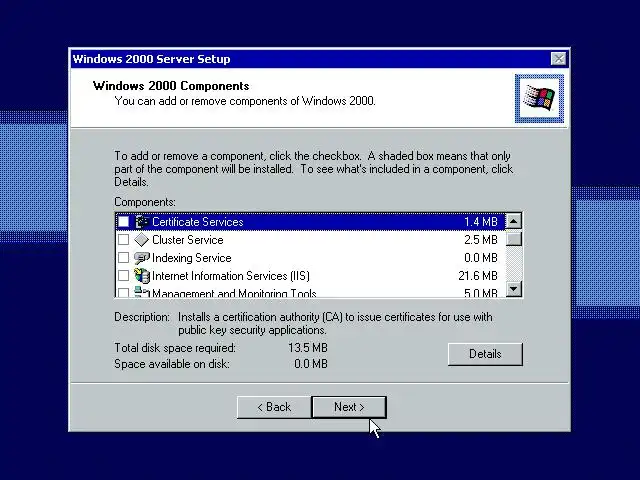Tick the Indexing Service checkbox
This screenshot has width=640, height=480.
(123, 258)
